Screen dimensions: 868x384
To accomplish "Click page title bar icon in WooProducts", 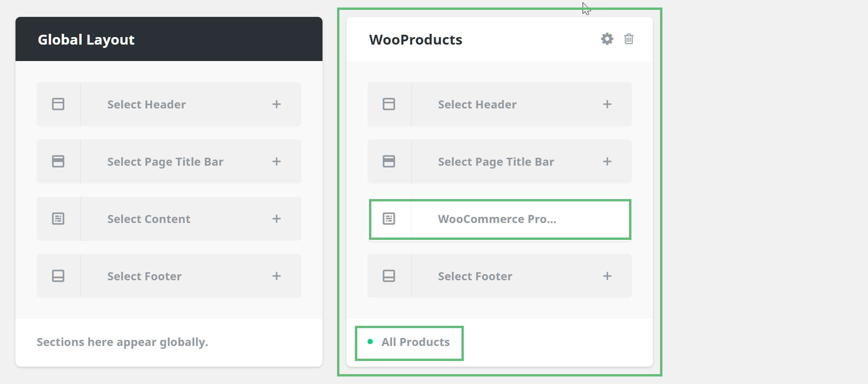I will pyautogui.click(x=389, y=161).
